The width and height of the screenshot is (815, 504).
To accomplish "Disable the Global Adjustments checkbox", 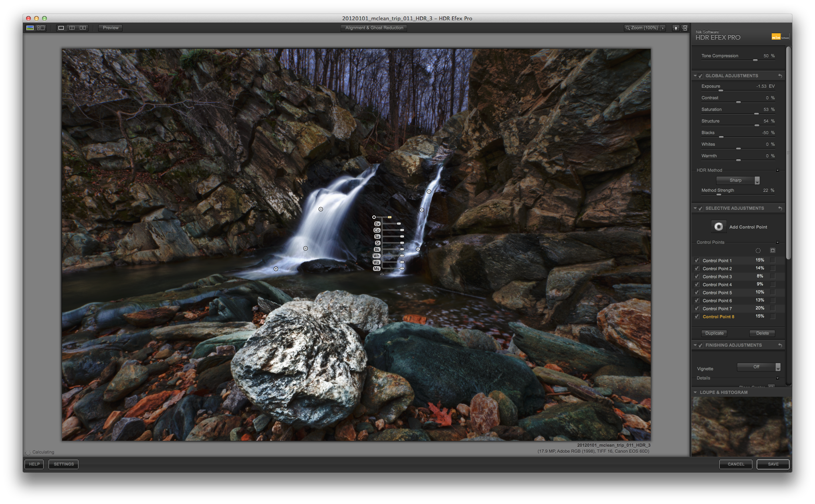I will tap(700, 76).
